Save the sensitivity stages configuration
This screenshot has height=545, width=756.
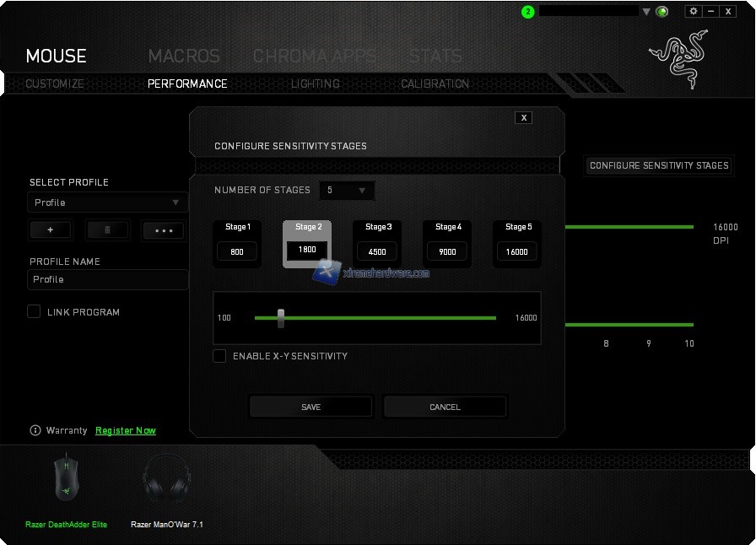pyautogui.click(x=310, y=407)
